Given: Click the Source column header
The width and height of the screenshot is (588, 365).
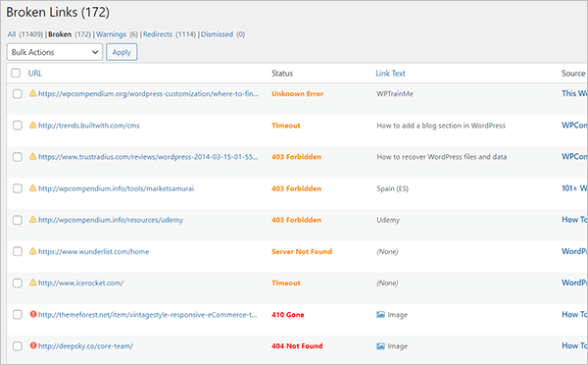Looking at the screenshot, I should tap(573, 74).
